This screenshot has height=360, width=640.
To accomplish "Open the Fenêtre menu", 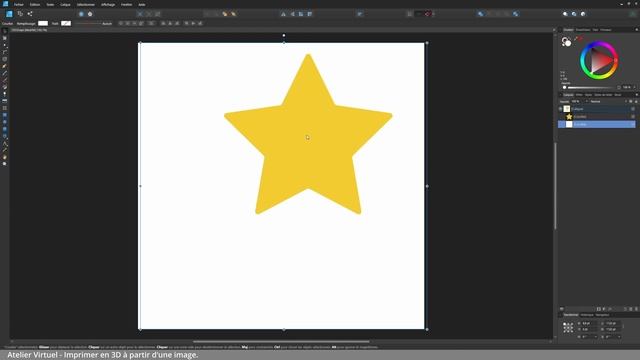I will [127, 4].
